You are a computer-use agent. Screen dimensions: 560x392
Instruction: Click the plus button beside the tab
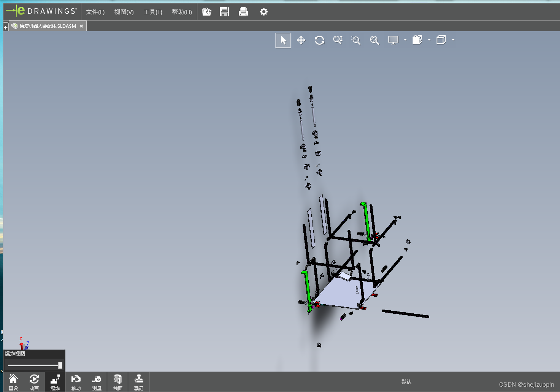[6, 28]
